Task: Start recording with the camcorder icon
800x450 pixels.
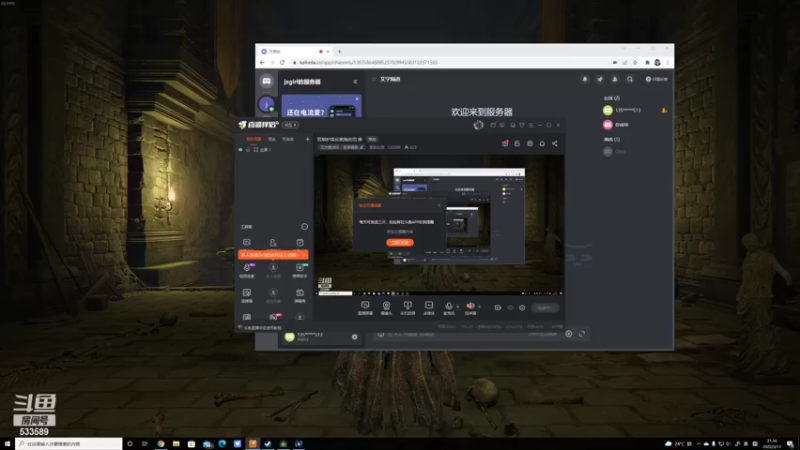Action: [498, 308]
